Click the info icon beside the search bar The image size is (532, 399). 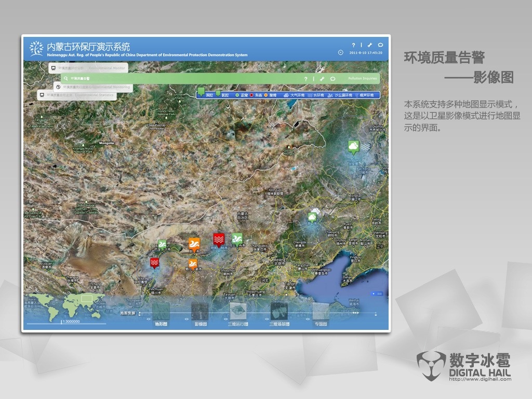point(313,78)
